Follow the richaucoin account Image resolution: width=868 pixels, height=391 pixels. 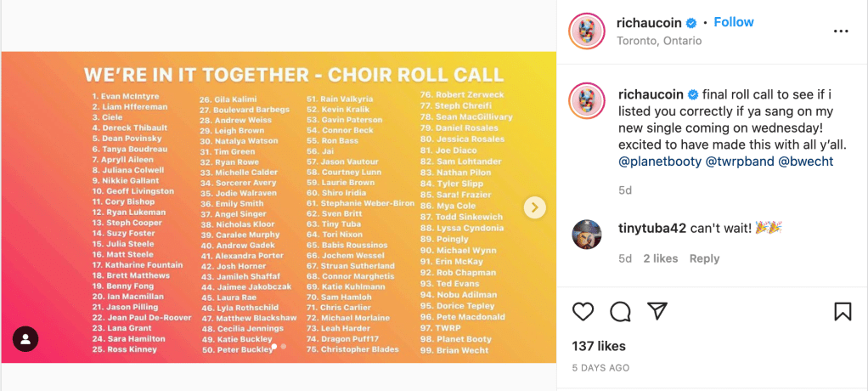[734, 22]
